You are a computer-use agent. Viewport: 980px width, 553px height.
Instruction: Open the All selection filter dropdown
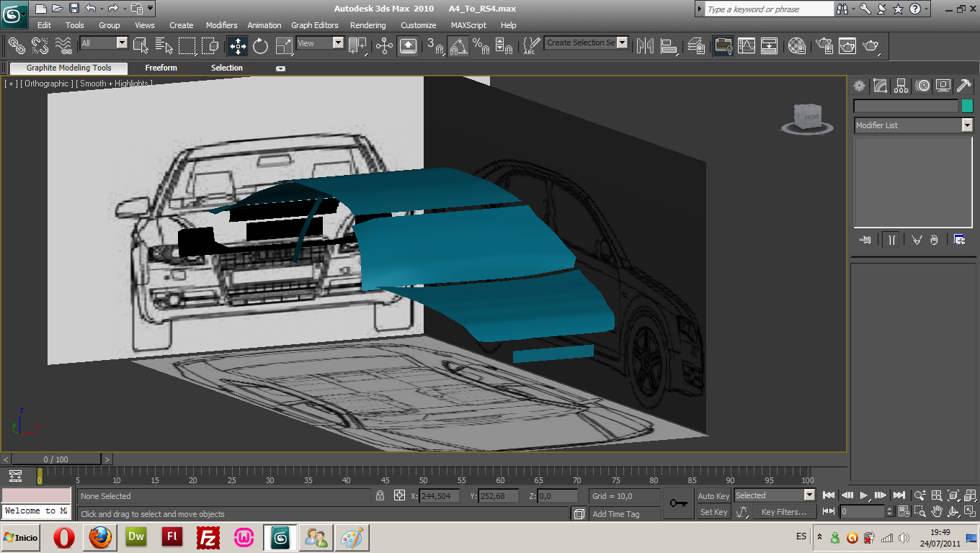pos(121,43)
